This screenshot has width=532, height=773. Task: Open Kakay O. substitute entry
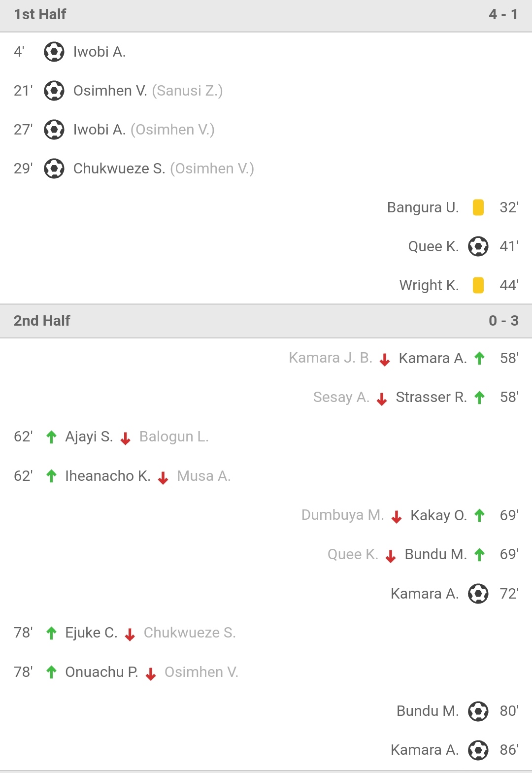coord(438,515)
